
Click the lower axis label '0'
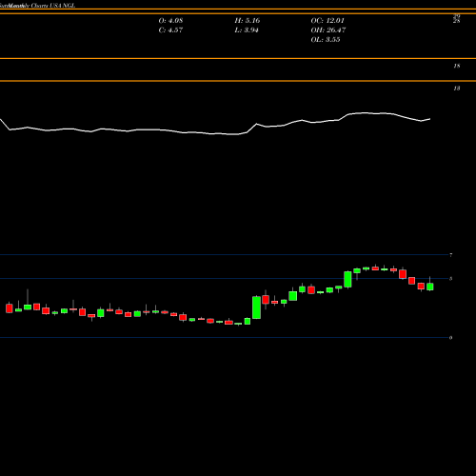450,338
